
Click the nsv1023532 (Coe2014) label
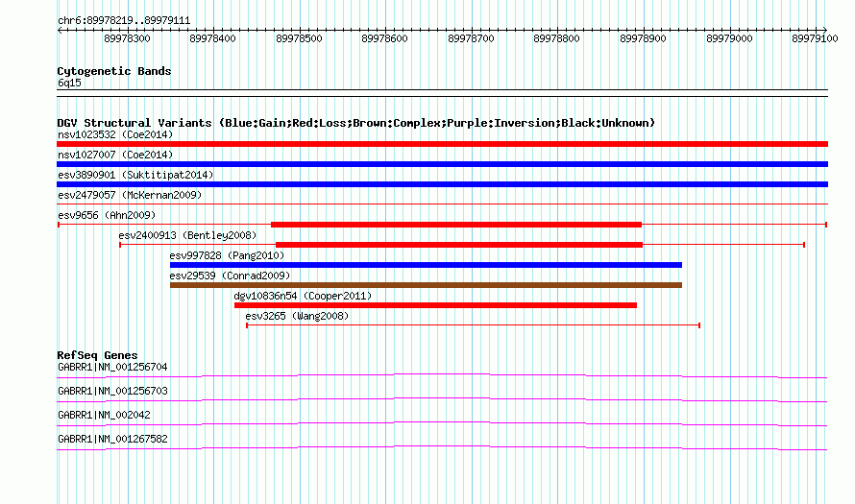pyautogui.click(x=115, y=134)
